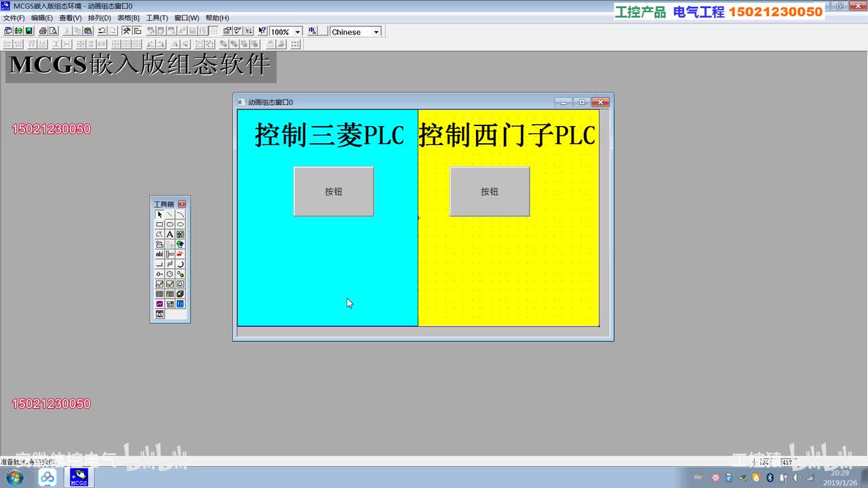Click the 按钮 on the yellow panel

tap(490, 192)
